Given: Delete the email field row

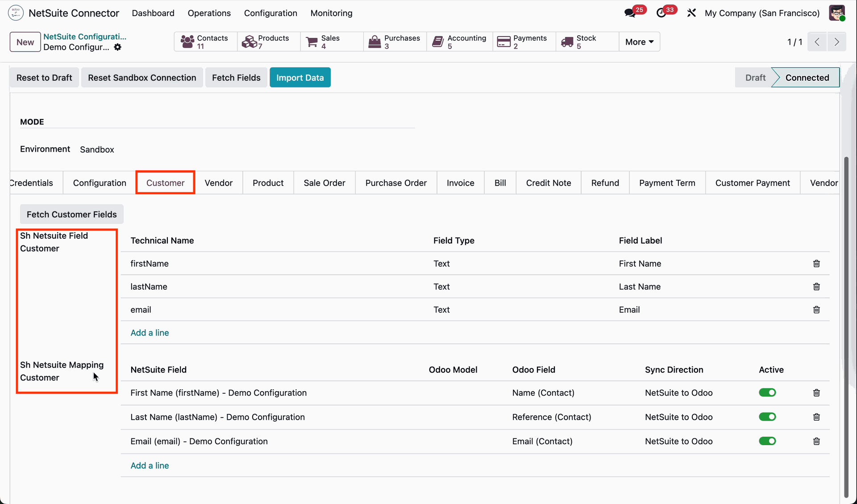Looking at the screenshot, I should (x=816, y=310).
